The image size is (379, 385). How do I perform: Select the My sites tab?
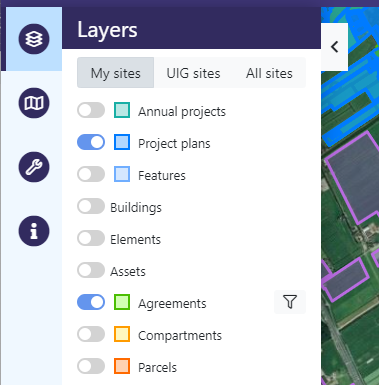(x=116, y=73)
